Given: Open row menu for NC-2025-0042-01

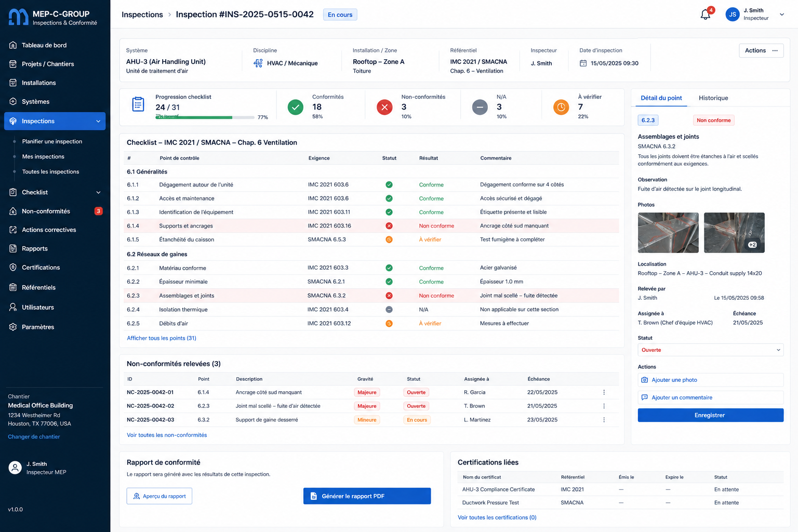Looking at the screenshot, I should click(x=604, y=392).
